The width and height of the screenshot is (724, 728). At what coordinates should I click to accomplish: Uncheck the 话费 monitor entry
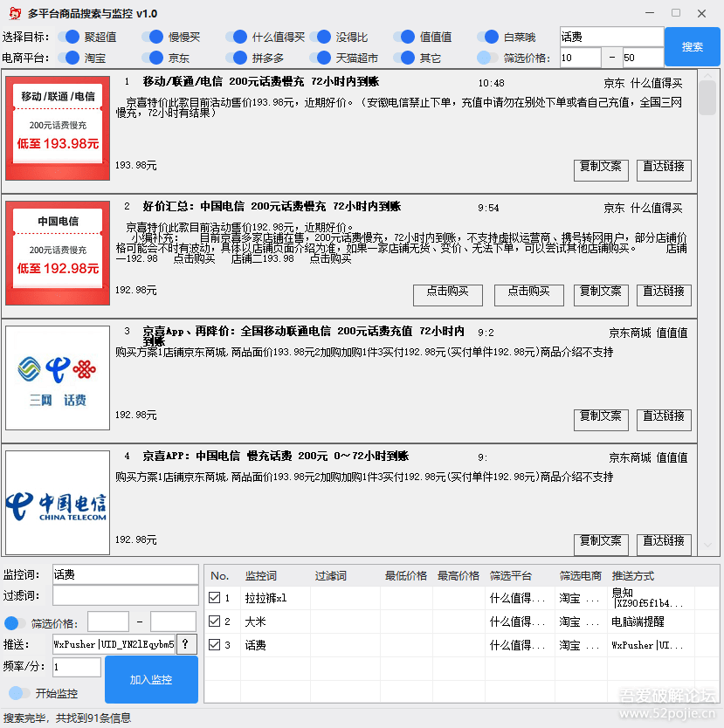pyautogui.click(x=213, y=644)
